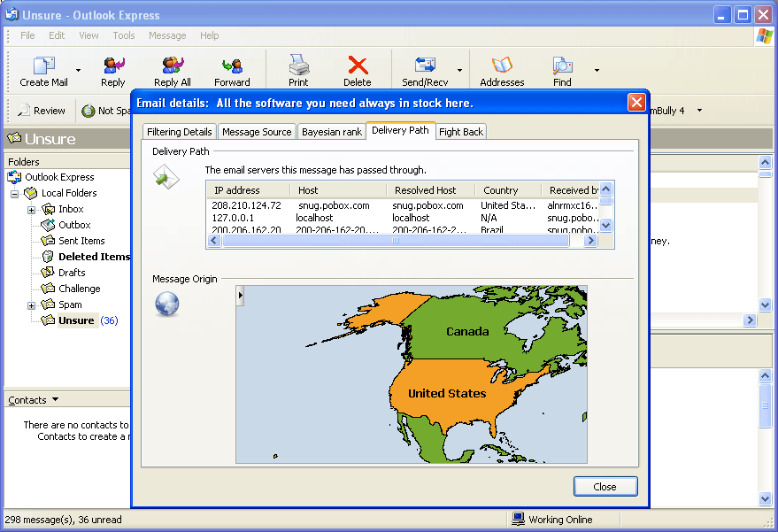Click the Reply toolbar icon
Image resolution: width=778 pixels, height=532 pixels.
point(113,66)
